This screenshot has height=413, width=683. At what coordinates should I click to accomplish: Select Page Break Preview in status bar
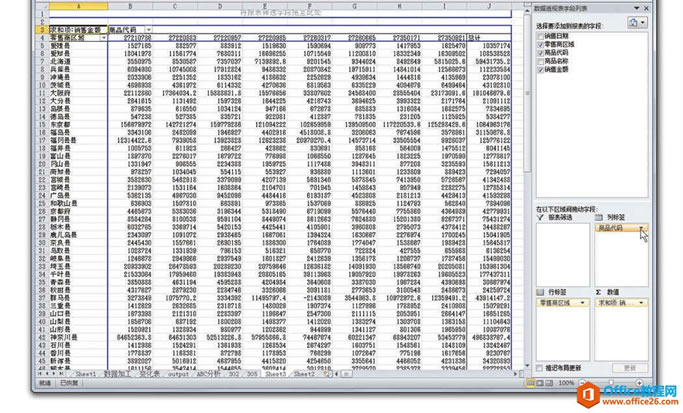[x=549, y=383]
